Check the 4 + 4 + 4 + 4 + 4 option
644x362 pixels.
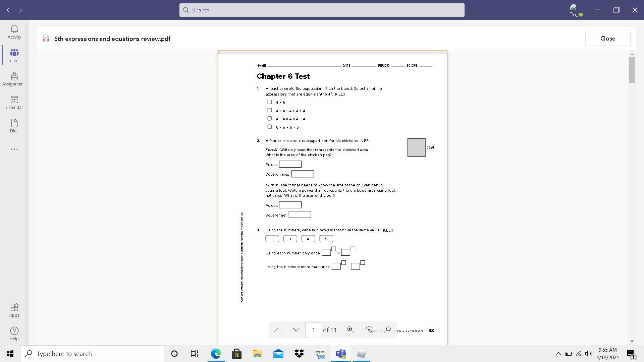click(269, 110)
